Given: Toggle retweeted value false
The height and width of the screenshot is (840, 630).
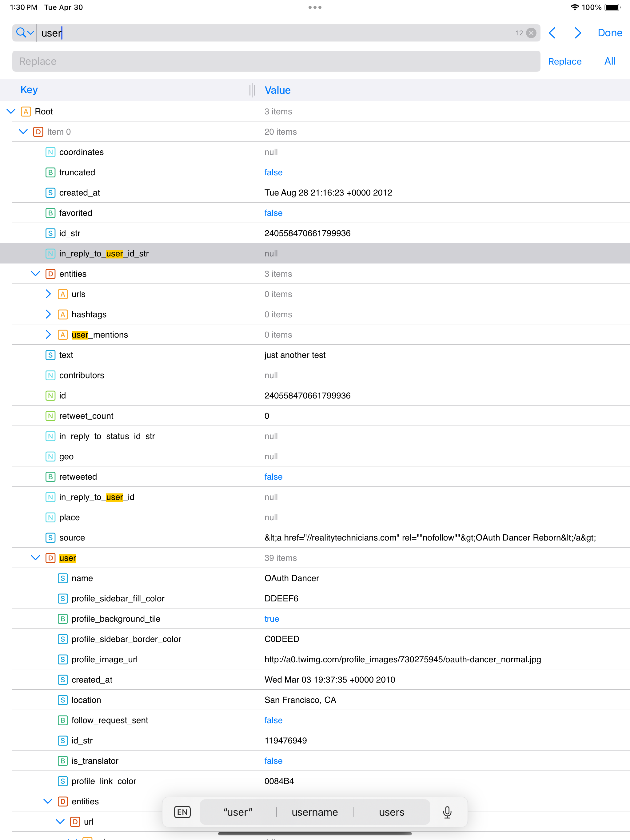Looking at the screenshot, I should tap(273, 477).
